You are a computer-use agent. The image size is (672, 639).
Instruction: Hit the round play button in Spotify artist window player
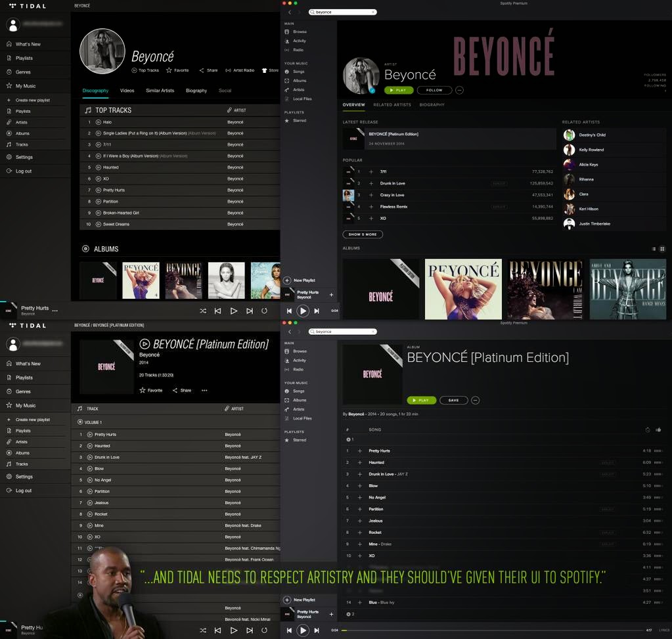[x=303, y=311]
